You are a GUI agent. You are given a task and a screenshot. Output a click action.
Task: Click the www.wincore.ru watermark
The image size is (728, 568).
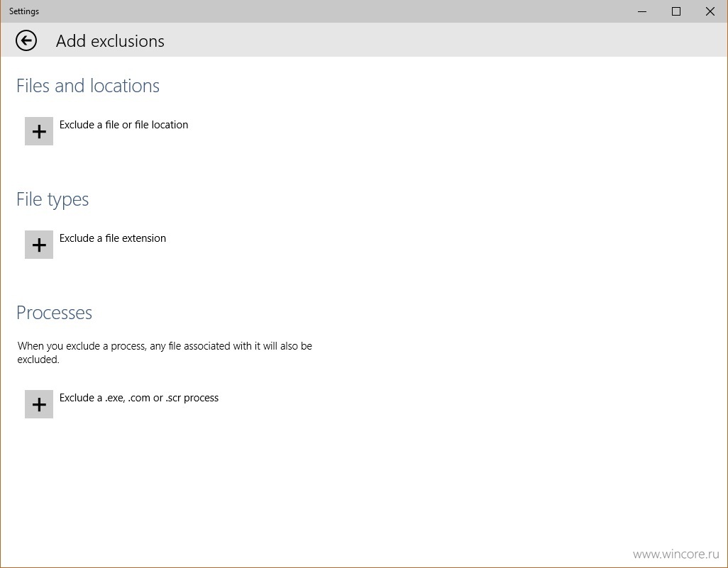675,554
